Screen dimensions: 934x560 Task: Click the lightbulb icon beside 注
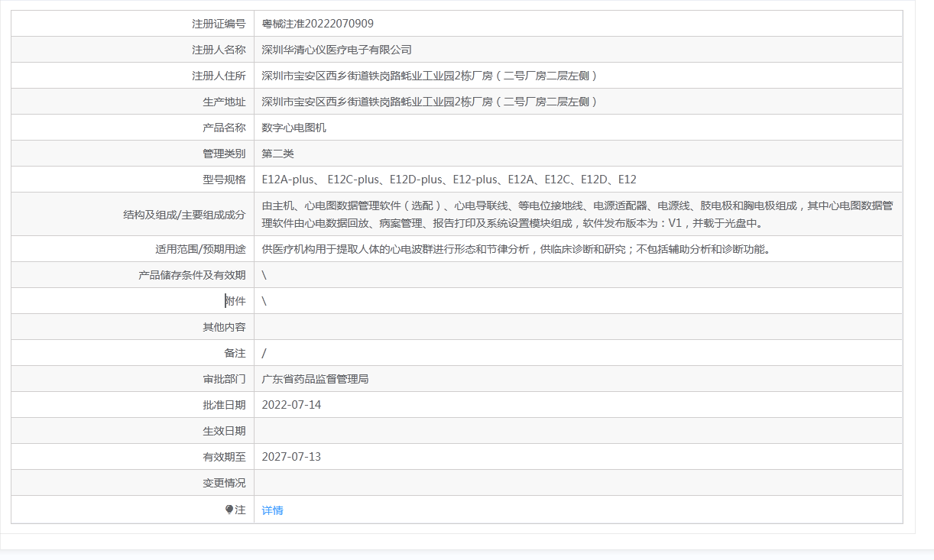[x=229, y=510]
